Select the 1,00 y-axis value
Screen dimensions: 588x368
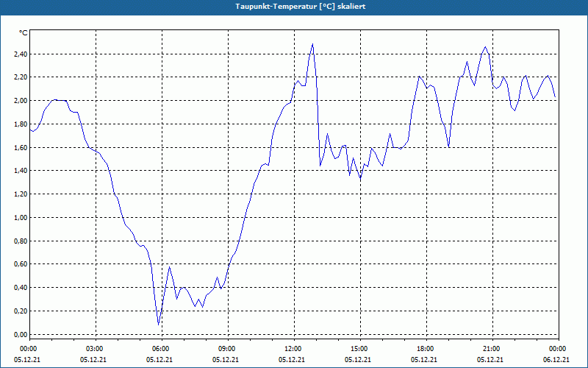(21, 217)
